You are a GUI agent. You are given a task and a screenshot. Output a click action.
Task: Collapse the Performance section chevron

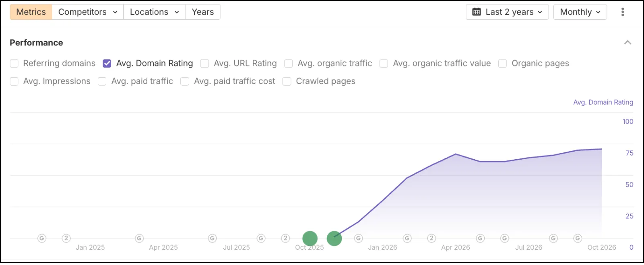[x=627, y=43]
